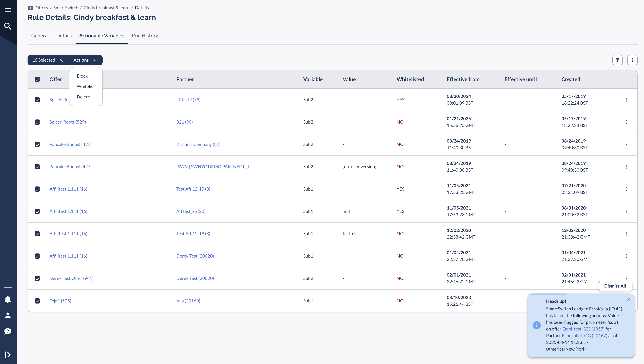Close the Heads up notification

click(x=629, y=299)
